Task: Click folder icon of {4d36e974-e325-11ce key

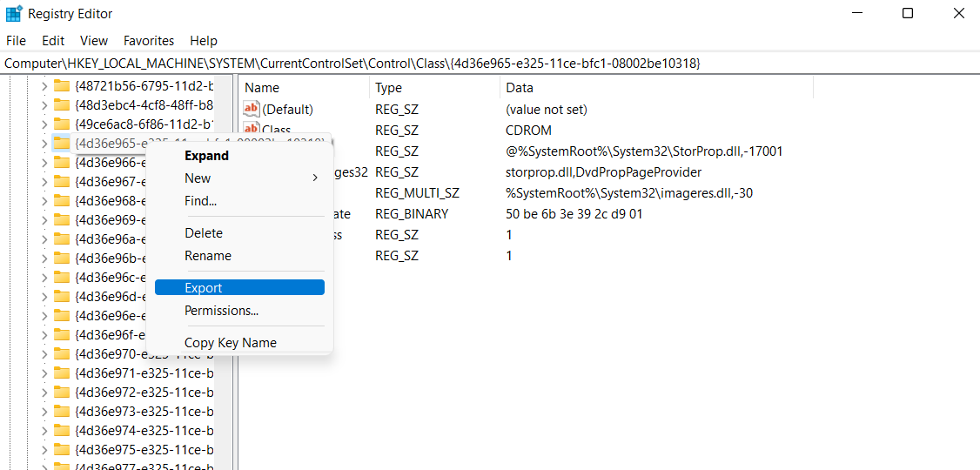Action: (61, 430)
